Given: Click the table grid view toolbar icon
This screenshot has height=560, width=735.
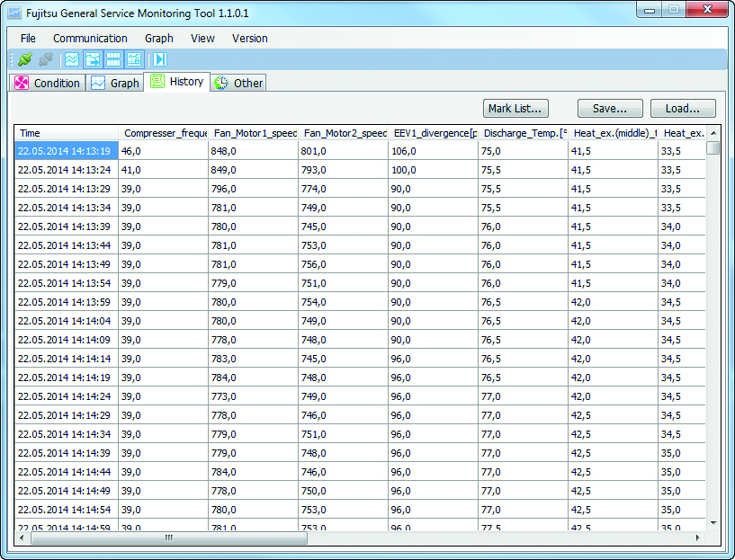Looking at the screenshot, I should pos(113,59).
